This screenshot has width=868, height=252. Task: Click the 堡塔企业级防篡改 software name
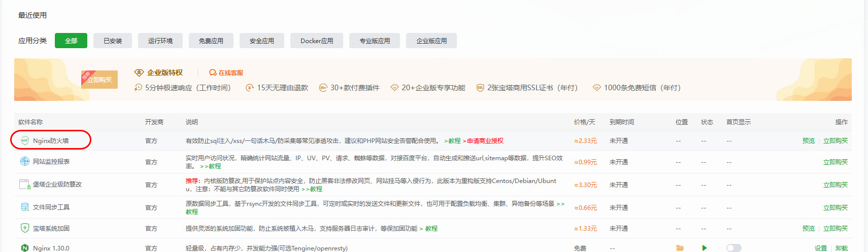(x=57, y=184)
